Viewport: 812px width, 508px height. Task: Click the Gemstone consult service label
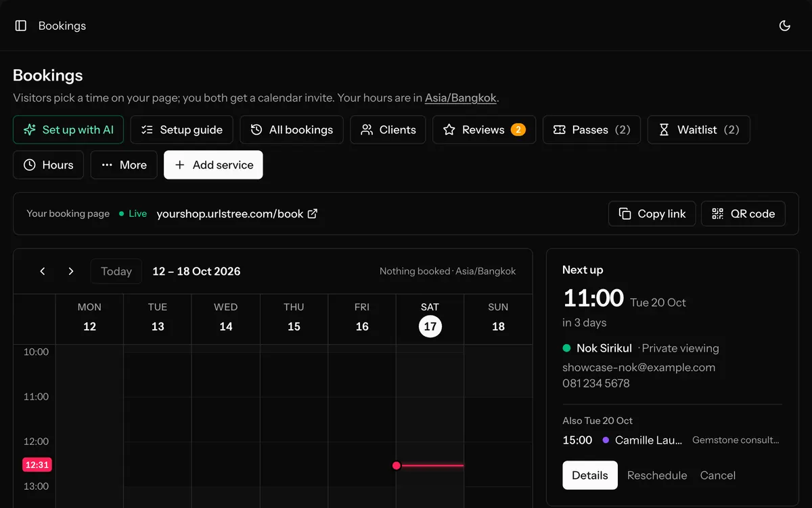click(736, 440)
